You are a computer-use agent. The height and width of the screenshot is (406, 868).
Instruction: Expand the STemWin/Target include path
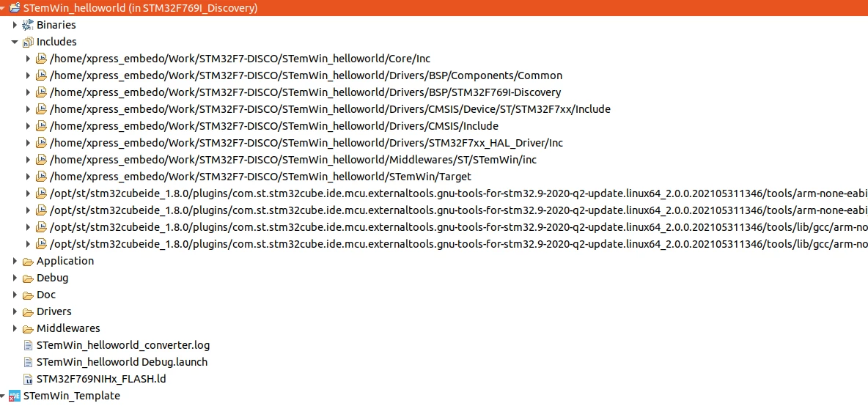(29, 177)
